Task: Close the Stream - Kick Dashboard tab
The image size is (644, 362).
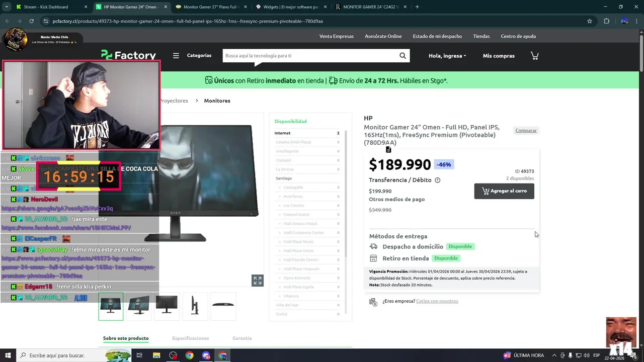Action: coord(86,7)
